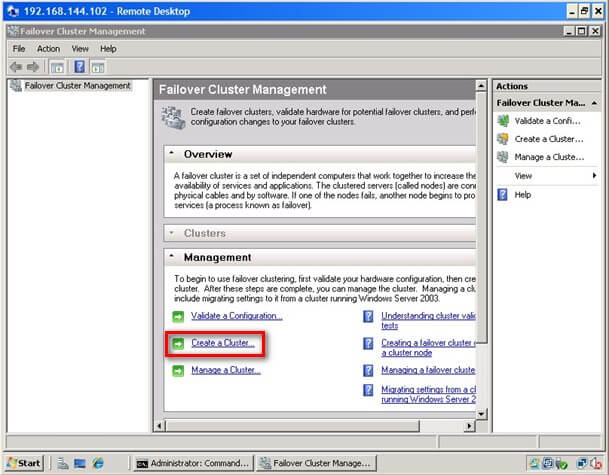Click help icon beside Understanding cluster validation
This screenshot has height=475, width=609.
point(368,317)
